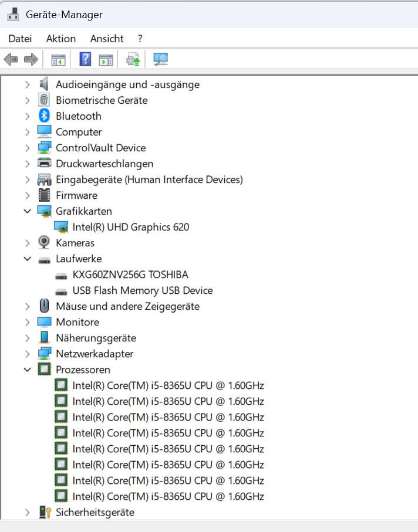
Task: Expand the Kameras node chevron
Action: [x=28, y=243]
